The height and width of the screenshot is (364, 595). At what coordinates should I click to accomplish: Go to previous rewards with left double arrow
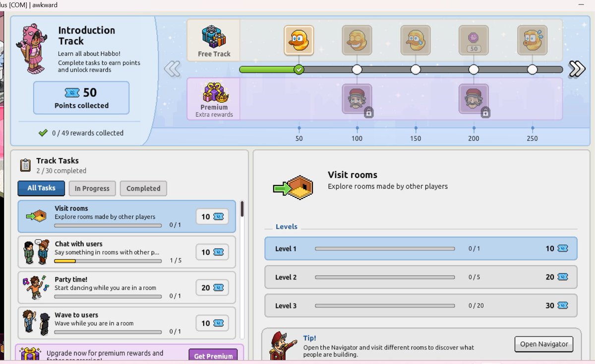click(x=172, y=68)
